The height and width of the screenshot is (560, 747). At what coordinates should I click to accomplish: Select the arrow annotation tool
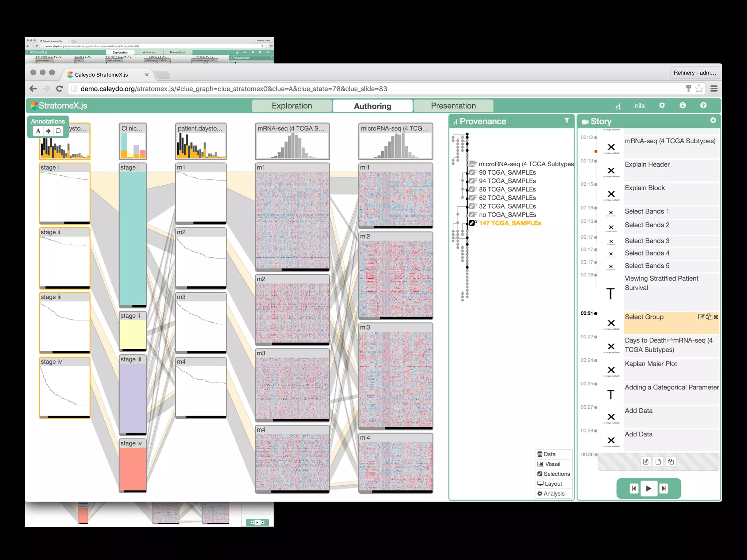[x=48, y=131]
